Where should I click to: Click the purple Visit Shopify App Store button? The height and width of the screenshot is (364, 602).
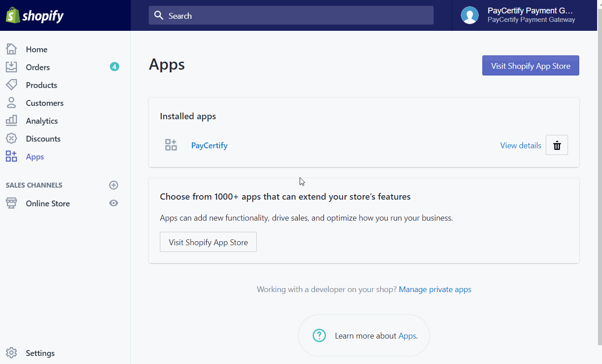tap(531, 66)
